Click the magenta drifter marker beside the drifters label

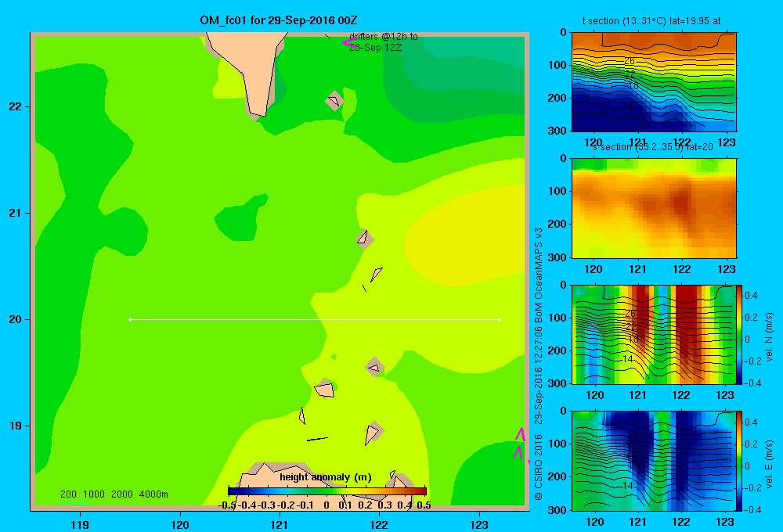click(x=349, y=42)
